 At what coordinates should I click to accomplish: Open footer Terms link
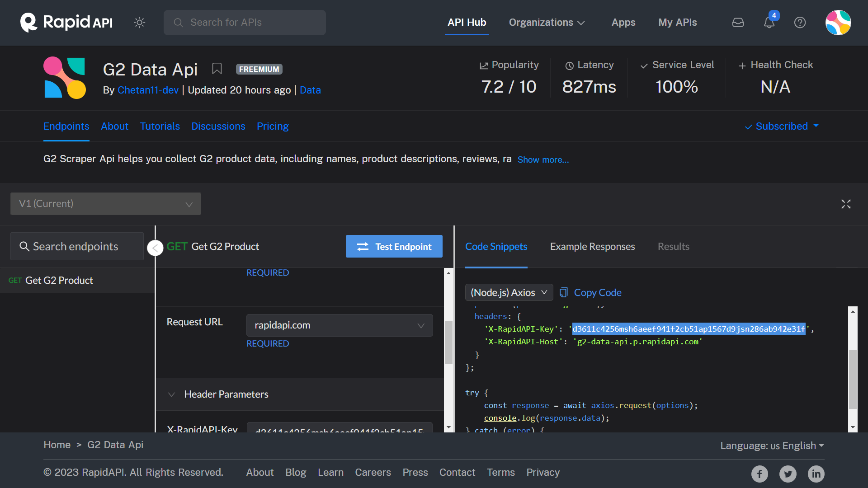tap(500, 472)
